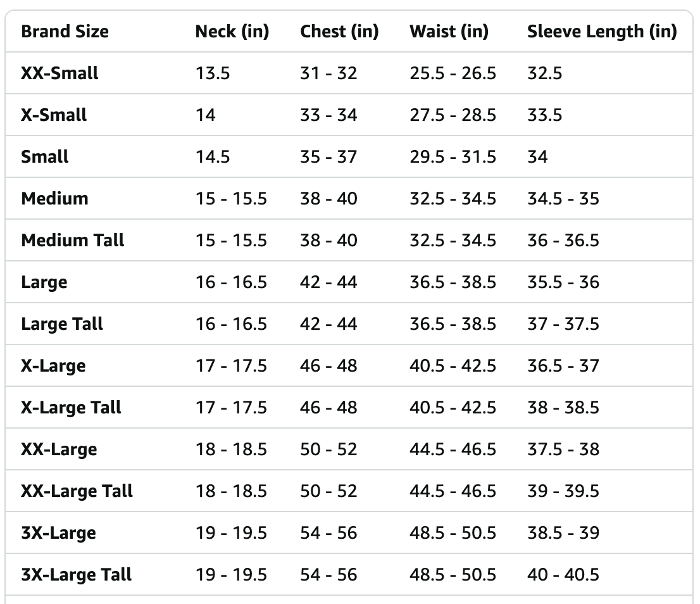Select the XX-Large row label
Screen dimensions: 700x604
tap(59, 449)
